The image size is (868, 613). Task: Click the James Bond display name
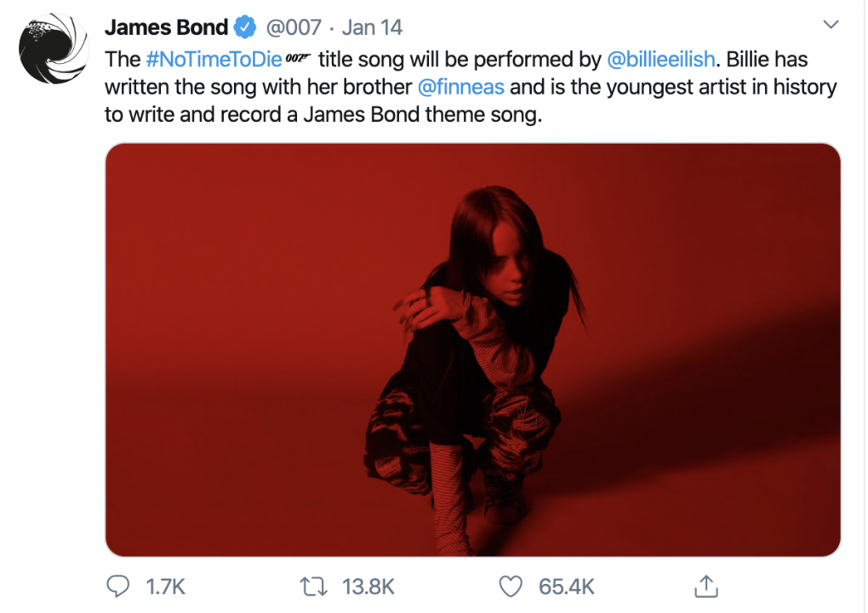(x=166, y=27)
